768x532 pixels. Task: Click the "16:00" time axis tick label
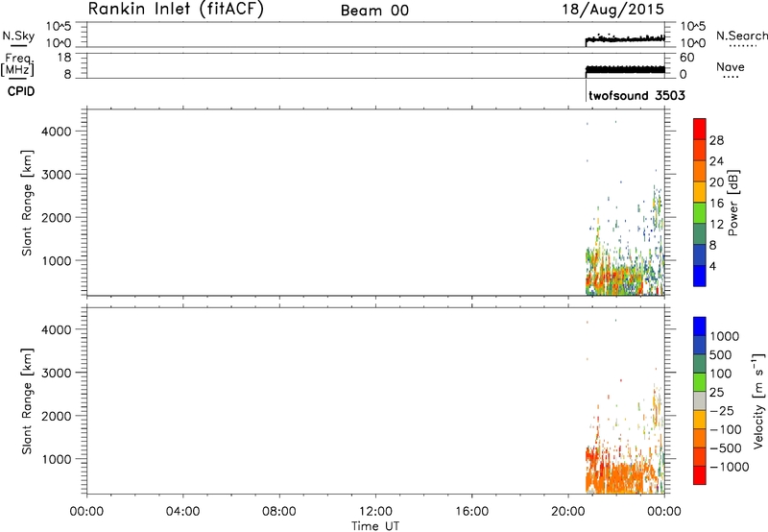[471, 512]
